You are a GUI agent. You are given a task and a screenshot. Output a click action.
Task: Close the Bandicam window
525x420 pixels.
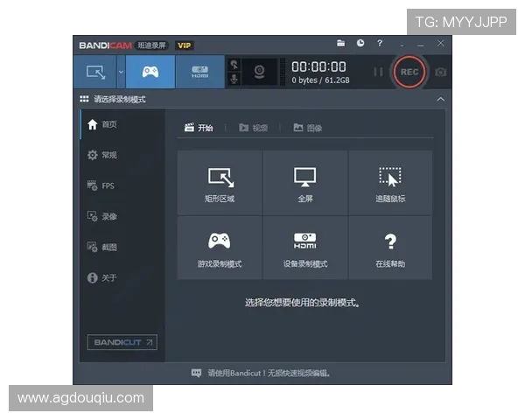click(441, 43)
